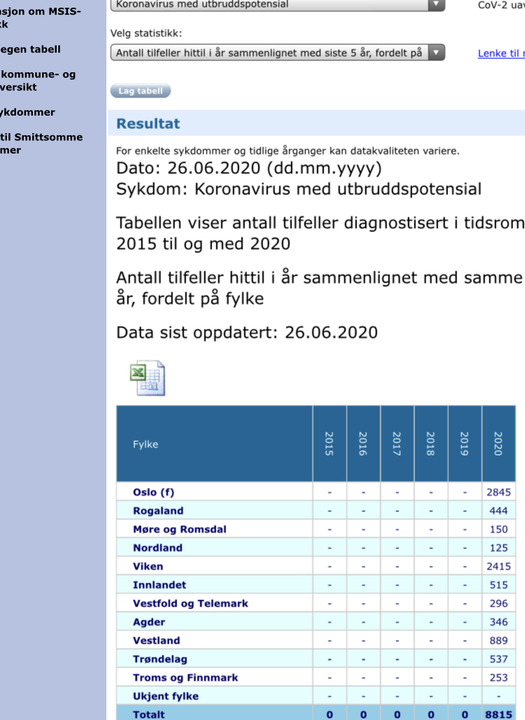Image resolution: width=525 pixels, height=720 pixels.
Task: Select the Viken row label
Action: pos(148,566)
